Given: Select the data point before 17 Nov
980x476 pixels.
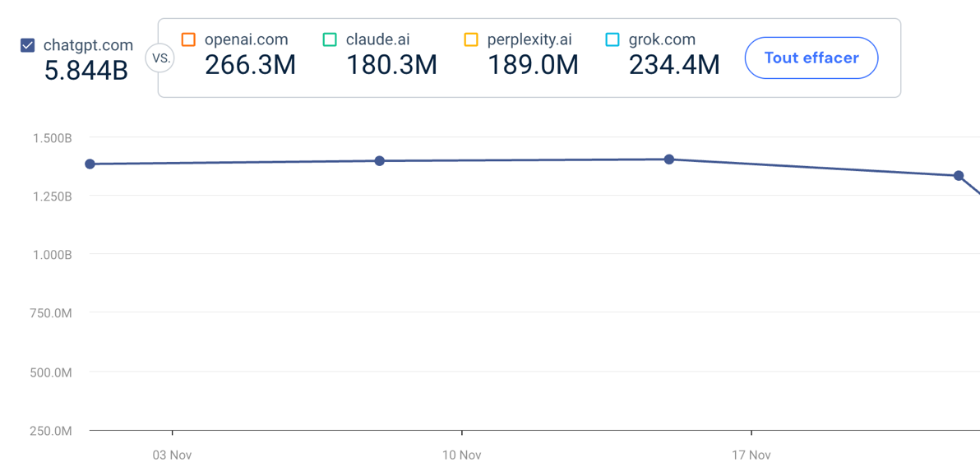Looking at the screenshot, I should tap(669, 159).
